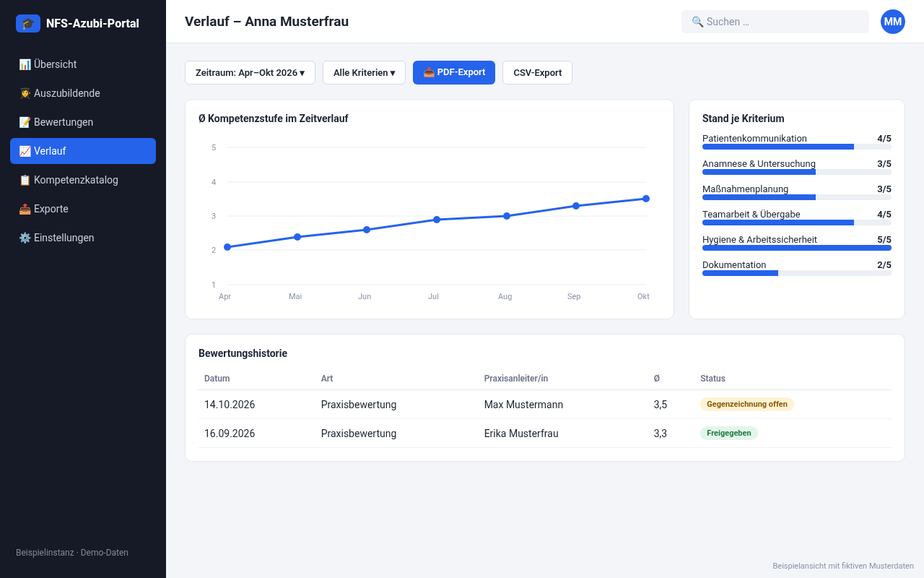Image resolution: width=924 pixels, height=578 pixels.
Task: Click the Okt data point on the chart
Action: pos(646,199)
